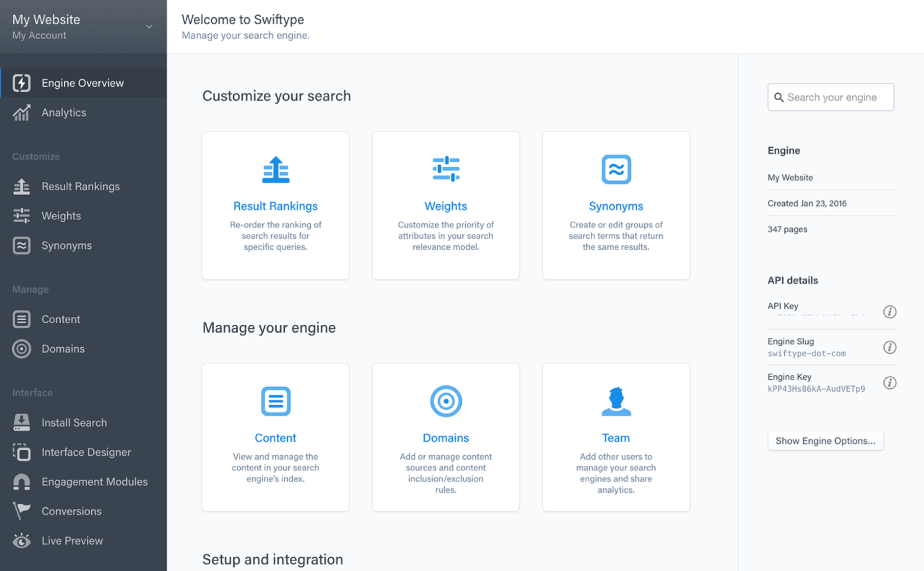
Task: Expand the My Website account dropdown
Action: pos(149,27)
